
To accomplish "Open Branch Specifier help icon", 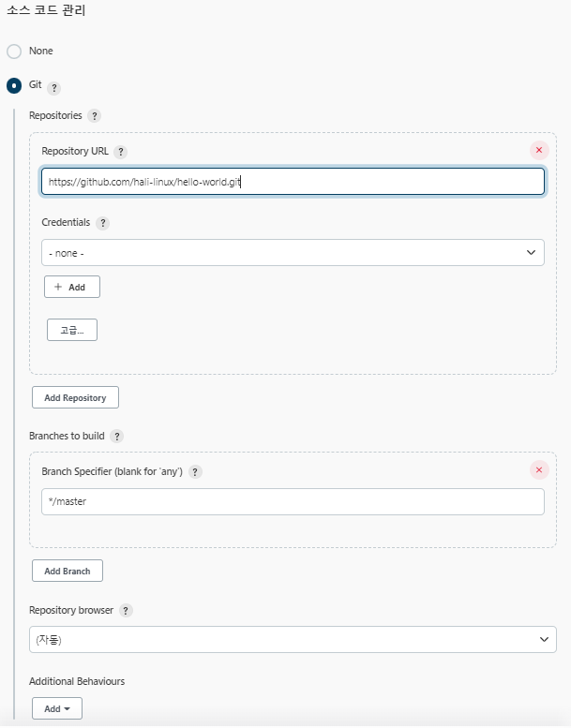I will [x=195, y=472].
